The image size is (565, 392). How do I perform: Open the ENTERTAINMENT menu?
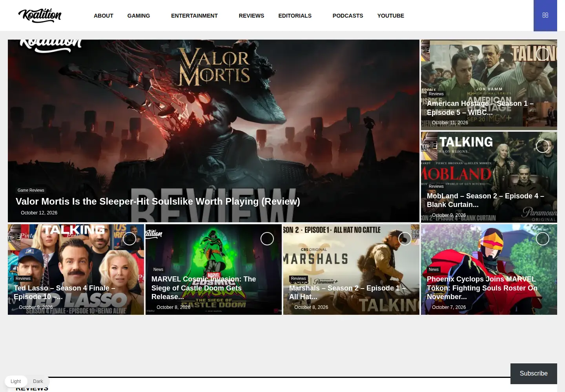pyautogui.click(x=194, y=16)
